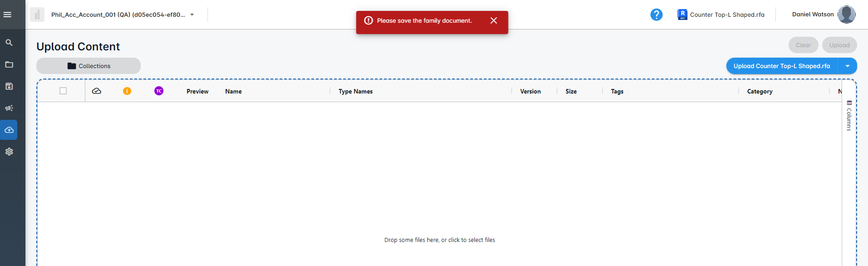The width and height of the screenshot is (868, 266).
Task: Click the Clear button
Action: 803,45
